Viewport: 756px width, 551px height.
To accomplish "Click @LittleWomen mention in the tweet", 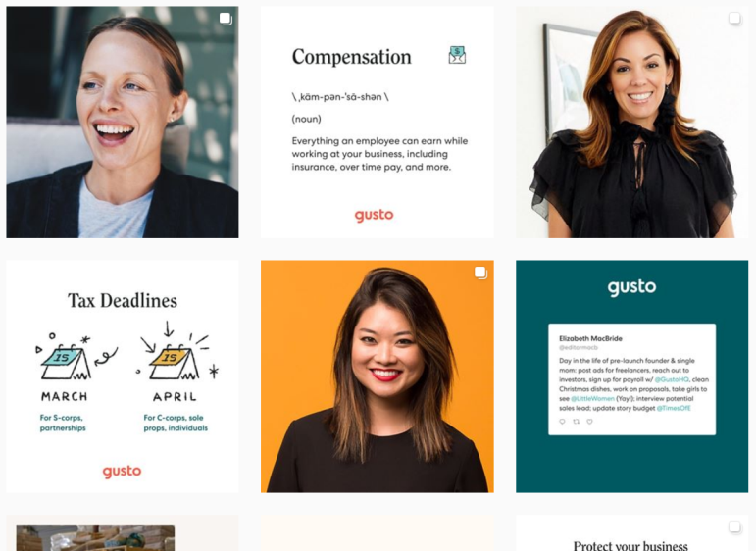I will point(592,399).
